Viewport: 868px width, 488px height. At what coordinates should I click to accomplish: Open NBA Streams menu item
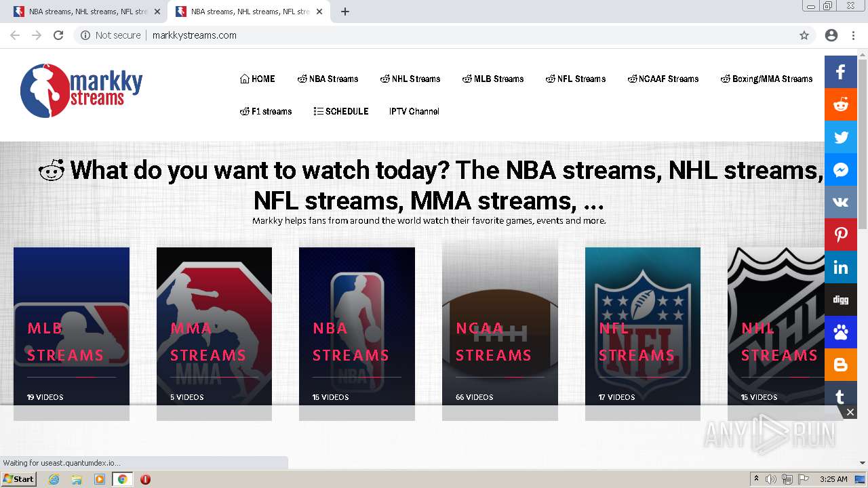click(328, 79)
